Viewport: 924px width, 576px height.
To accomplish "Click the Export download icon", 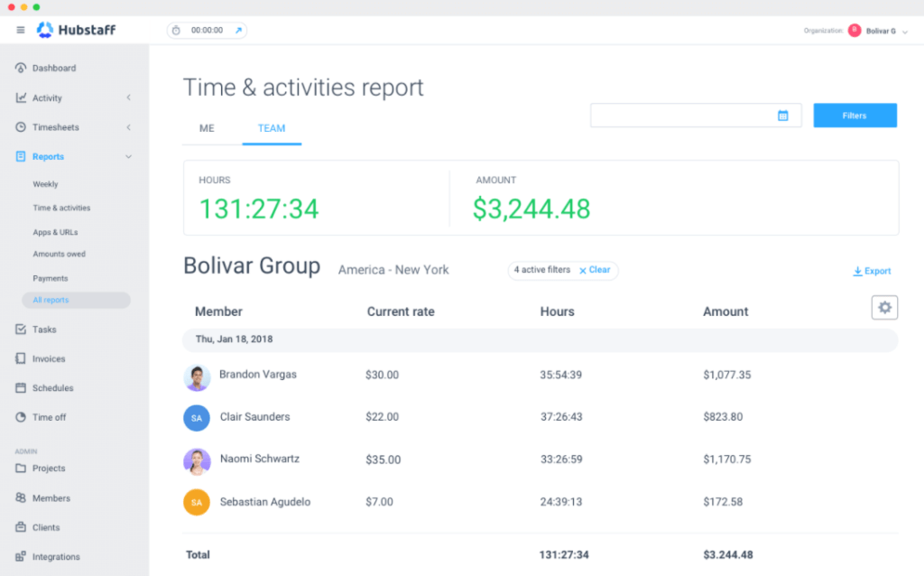I will (x=857, y=271).
